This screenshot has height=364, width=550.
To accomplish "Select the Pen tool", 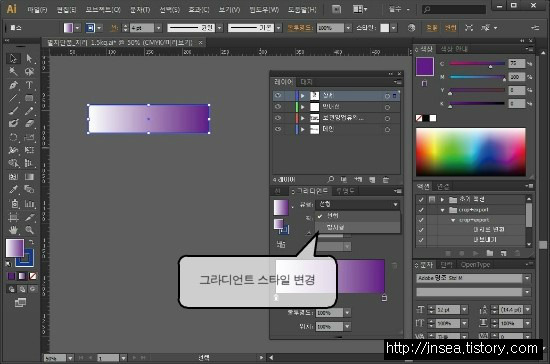I will click(13, 85).
